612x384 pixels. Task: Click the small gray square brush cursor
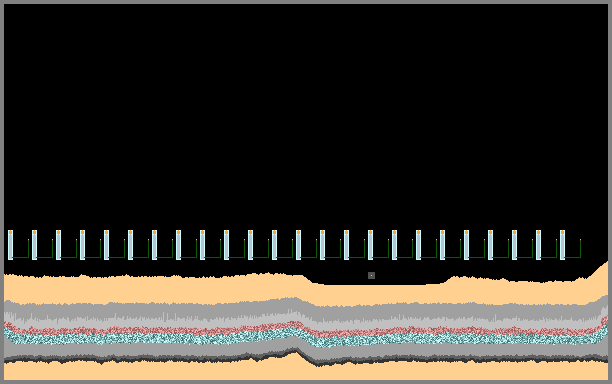coord(371,276)
